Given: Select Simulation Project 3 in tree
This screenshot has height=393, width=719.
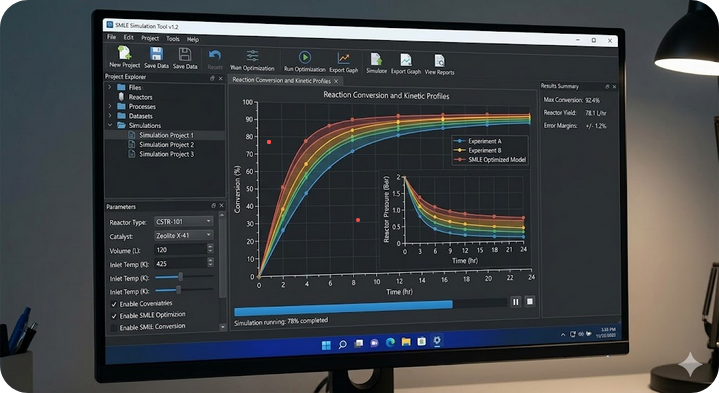Looking at the screenshot, I should pos(166,154).
